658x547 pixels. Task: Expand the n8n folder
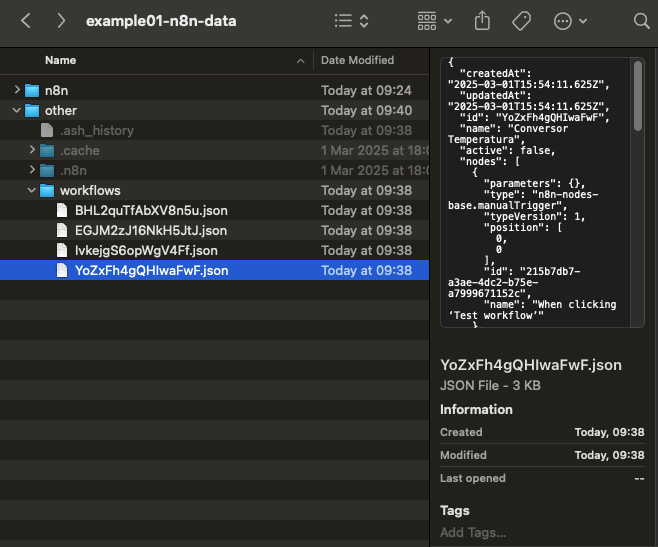(17, 89)
